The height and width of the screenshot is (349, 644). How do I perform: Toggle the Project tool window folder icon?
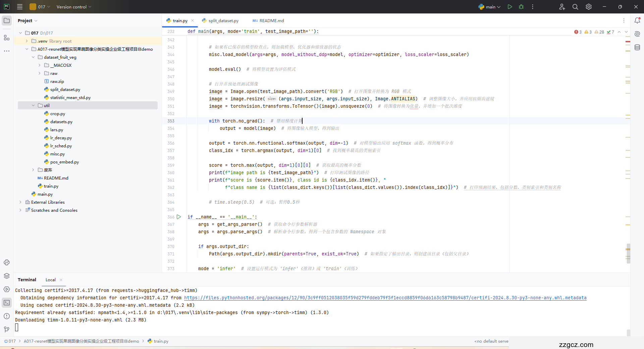pyautogui.click(x=6, y=20)
